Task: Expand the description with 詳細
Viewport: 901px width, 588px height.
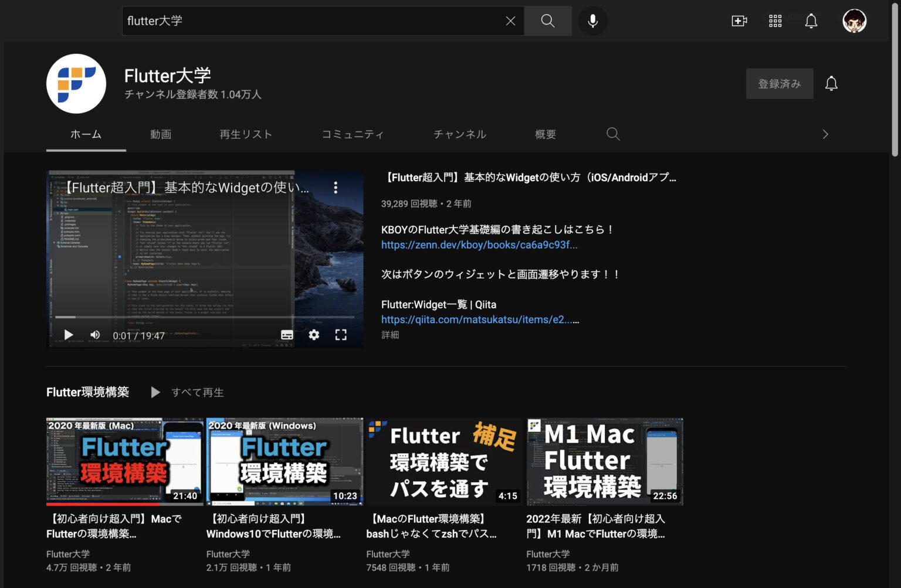Action: 390,334
